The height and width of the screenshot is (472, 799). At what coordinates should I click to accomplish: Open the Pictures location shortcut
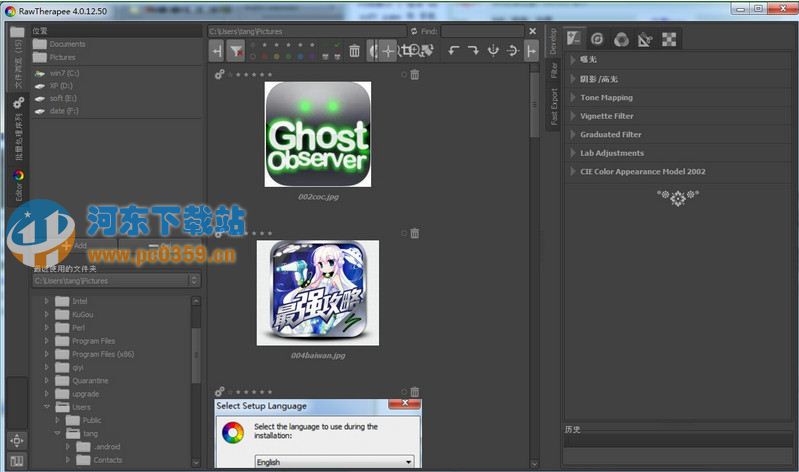[x=62, y=57]
